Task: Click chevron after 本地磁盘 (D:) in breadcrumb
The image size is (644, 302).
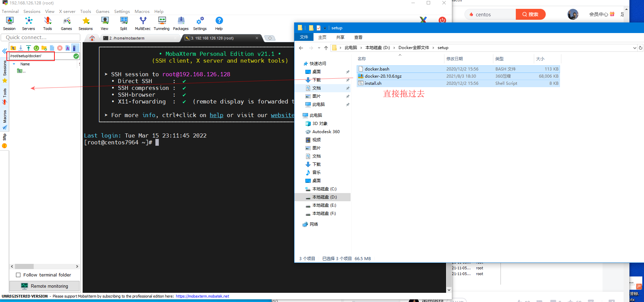Action: pos(394,48)
